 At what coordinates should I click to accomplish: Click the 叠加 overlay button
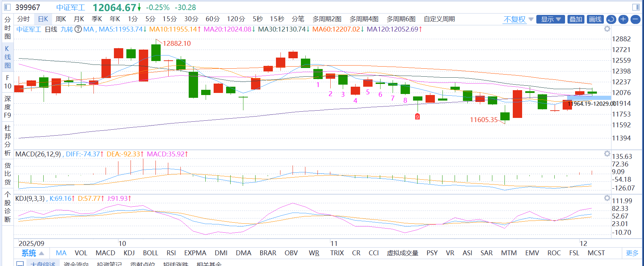(576, 19)
